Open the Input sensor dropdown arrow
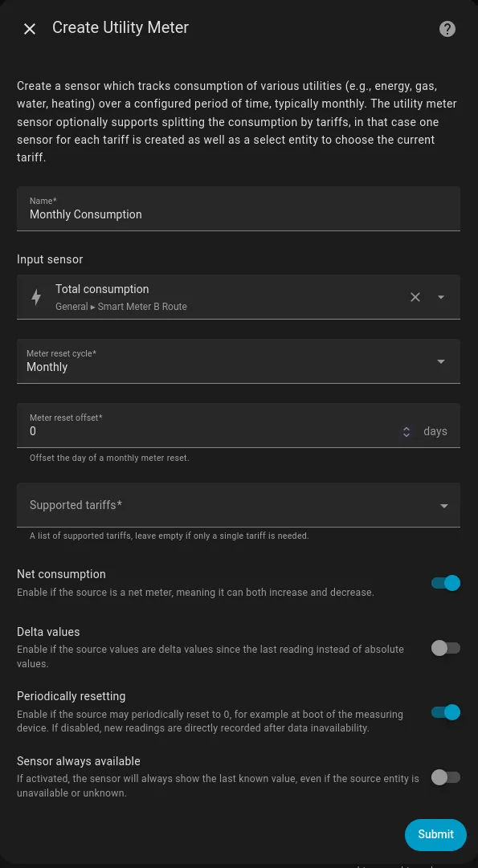Screen dimensions: 478x868 (441, 297)
